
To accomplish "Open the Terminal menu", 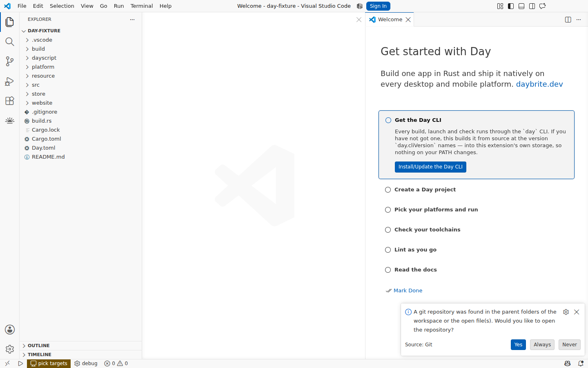I will click(142, 6).
